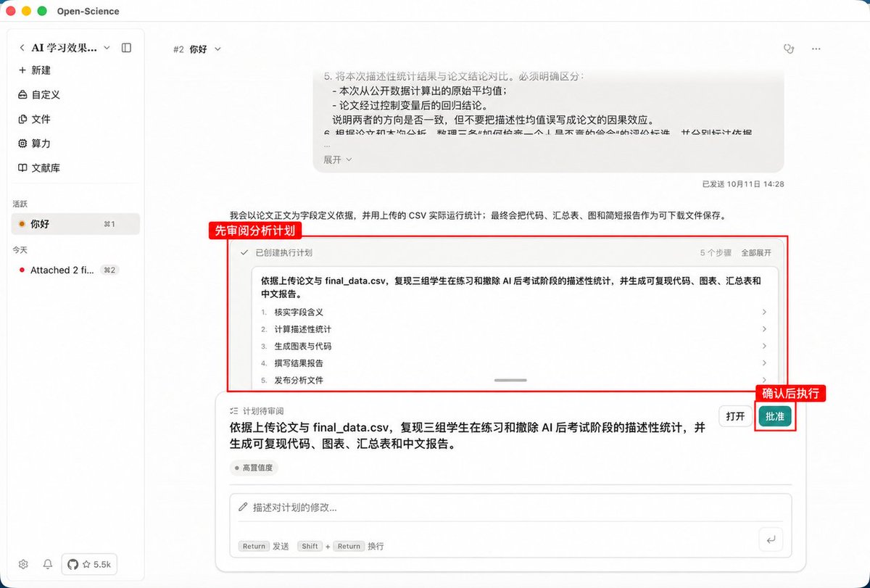The height and width of the screenshot is (588, 870).
Task: Open the Attached 2 fi... chat
Action: tap(75, 270)
